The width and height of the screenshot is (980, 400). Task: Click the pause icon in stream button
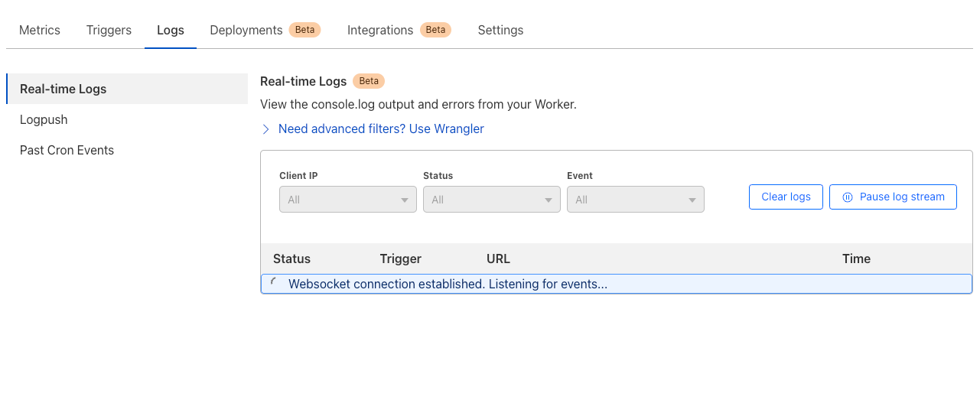(848, 197)
